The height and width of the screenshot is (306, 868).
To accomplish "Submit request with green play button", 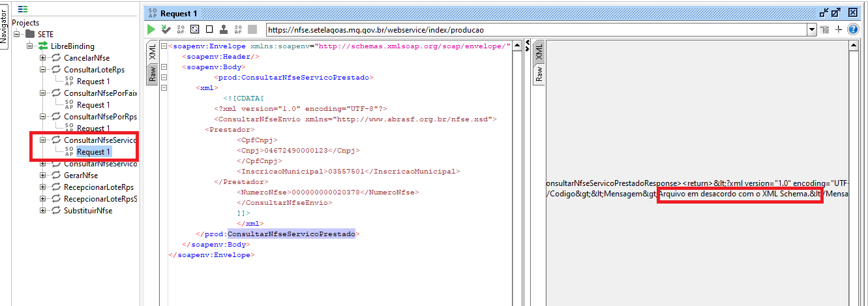I will 151,29.
